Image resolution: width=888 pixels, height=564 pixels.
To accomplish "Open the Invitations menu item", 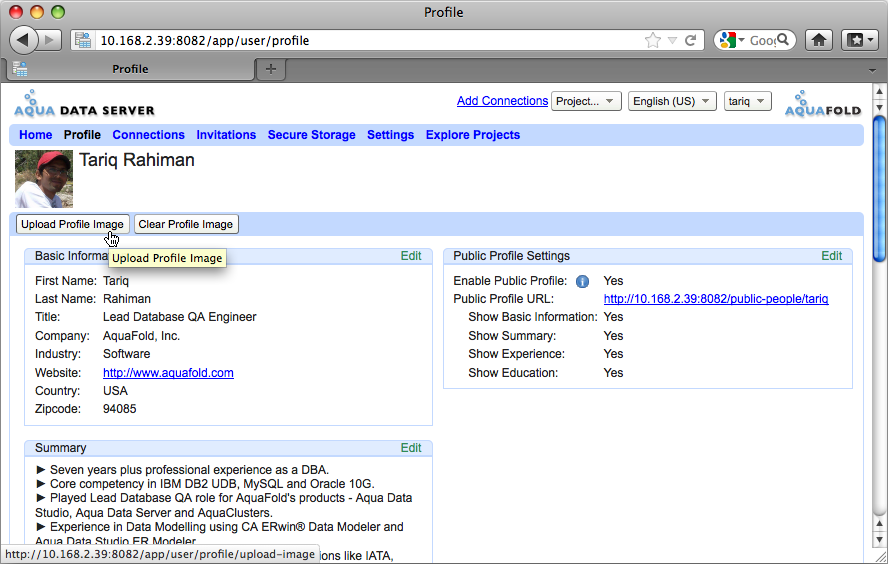I will pos(226,135).
